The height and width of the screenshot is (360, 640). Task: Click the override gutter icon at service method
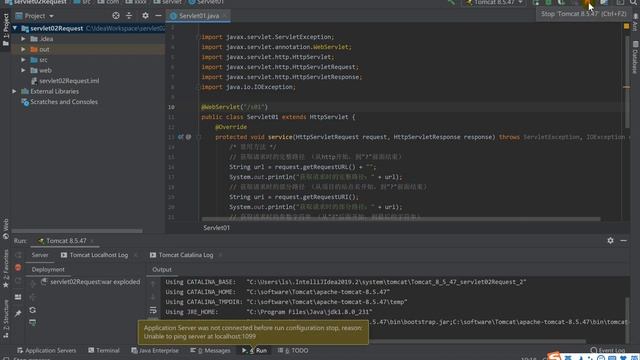pos(180,137)
